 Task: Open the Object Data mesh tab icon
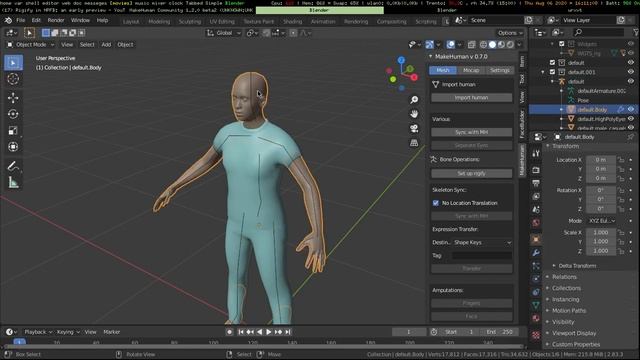536,305
